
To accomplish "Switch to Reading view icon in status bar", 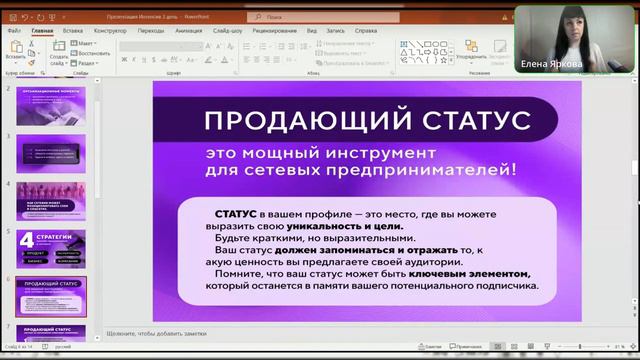I will 531,347.
